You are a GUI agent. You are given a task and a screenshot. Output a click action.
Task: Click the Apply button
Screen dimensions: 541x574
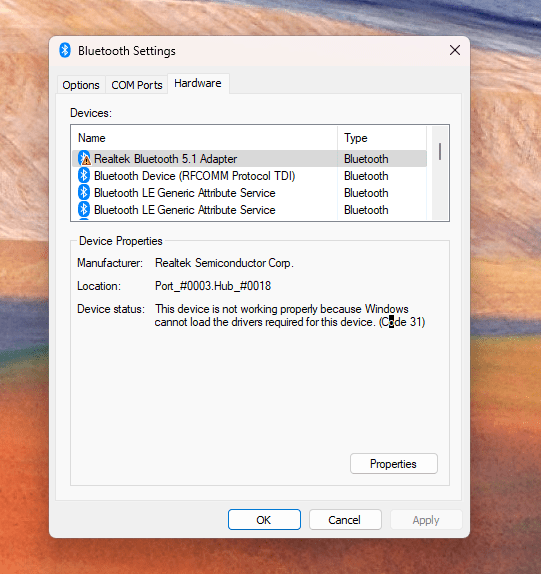coord(426,519)
